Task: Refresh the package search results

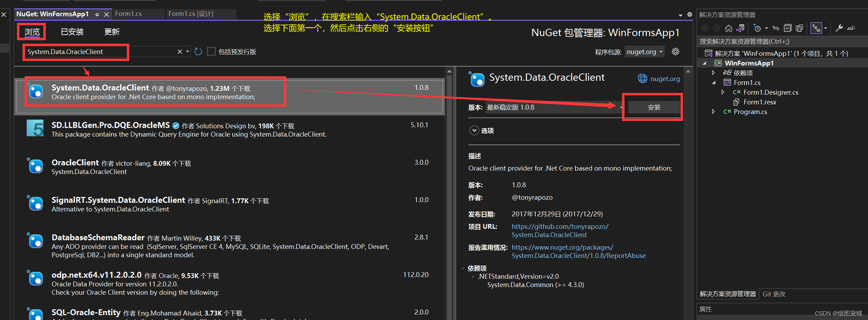Action: tap(198, 51)
